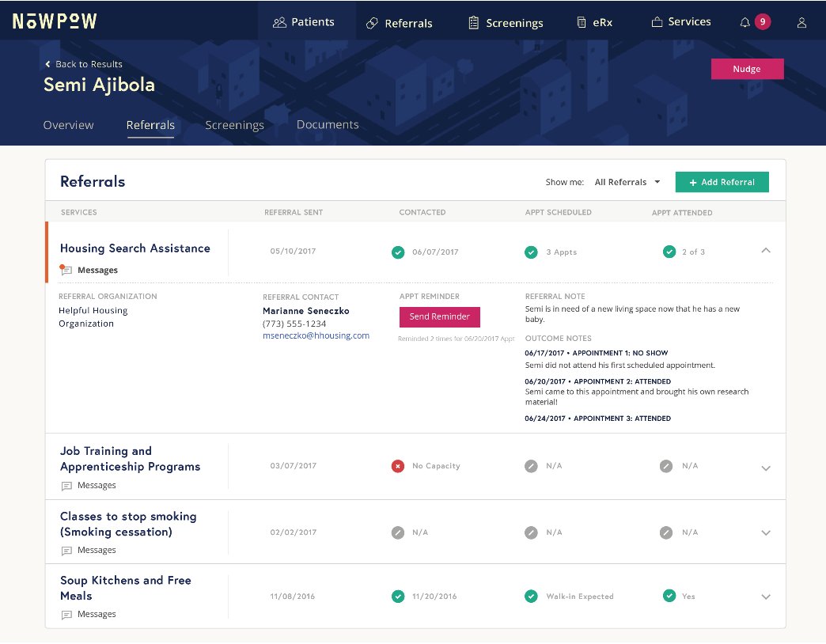This screenshot has width=826, height=644.
Task: Click the Services bag icon
Action: (x=657, y=22)
